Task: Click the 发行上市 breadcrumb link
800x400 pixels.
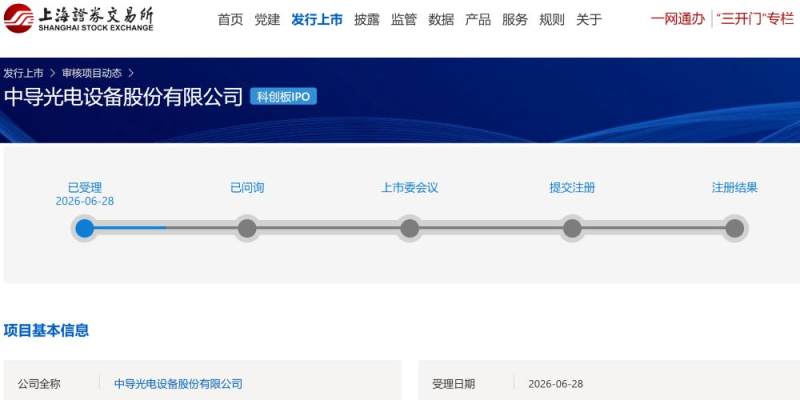Action: point(23,73)
